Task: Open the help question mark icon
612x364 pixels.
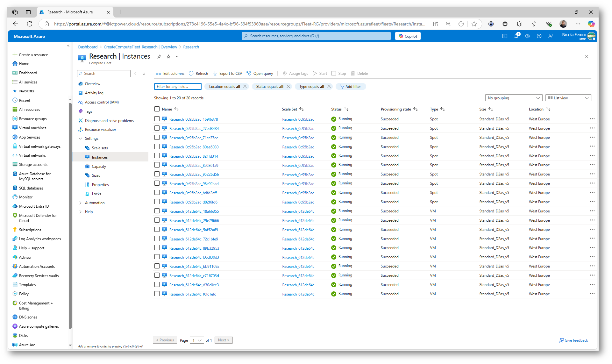Action: (x=539, y=36)
